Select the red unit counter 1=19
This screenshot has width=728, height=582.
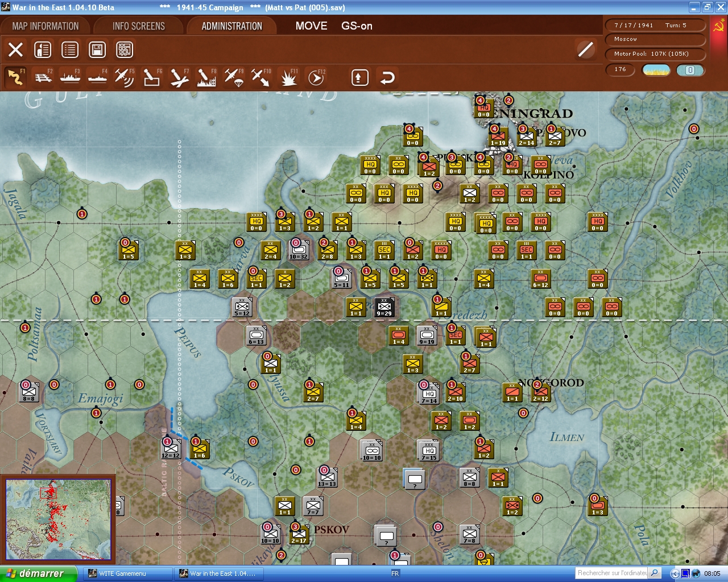point(498,137)
